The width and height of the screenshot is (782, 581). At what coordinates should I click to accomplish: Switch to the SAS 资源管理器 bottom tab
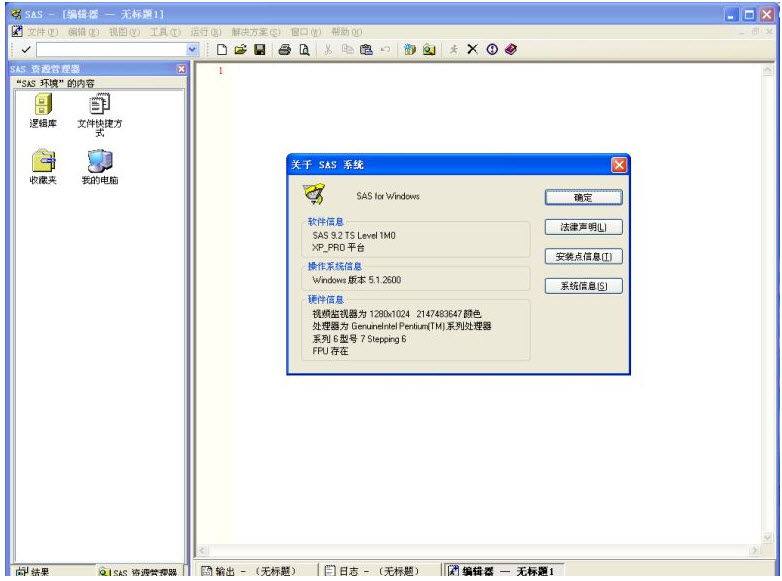139,572
